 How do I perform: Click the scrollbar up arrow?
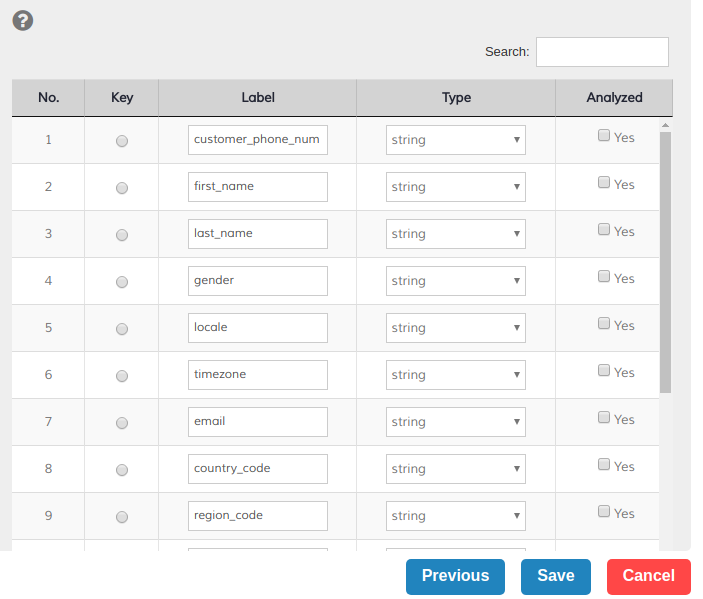(x=665, y=125)
